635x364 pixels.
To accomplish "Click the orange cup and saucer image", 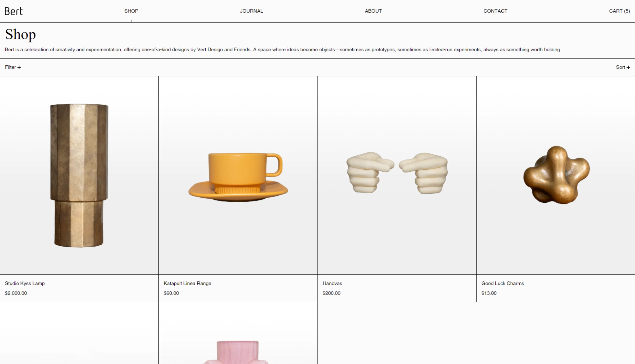I will pos(238,177).
